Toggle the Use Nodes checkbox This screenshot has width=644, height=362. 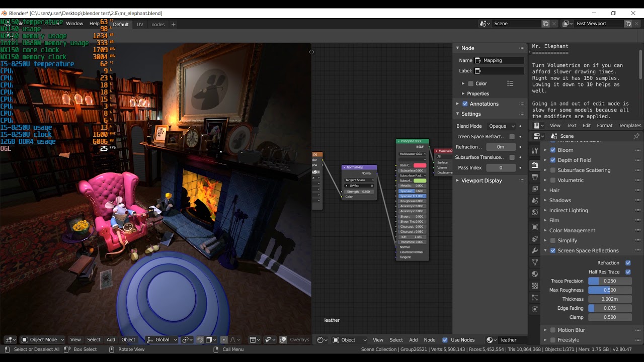[445, 340]
